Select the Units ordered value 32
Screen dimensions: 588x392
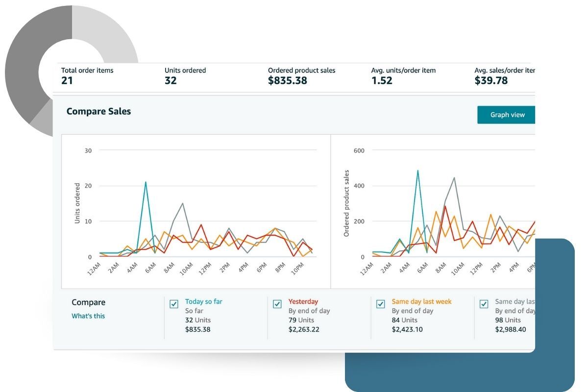(171, 81)
